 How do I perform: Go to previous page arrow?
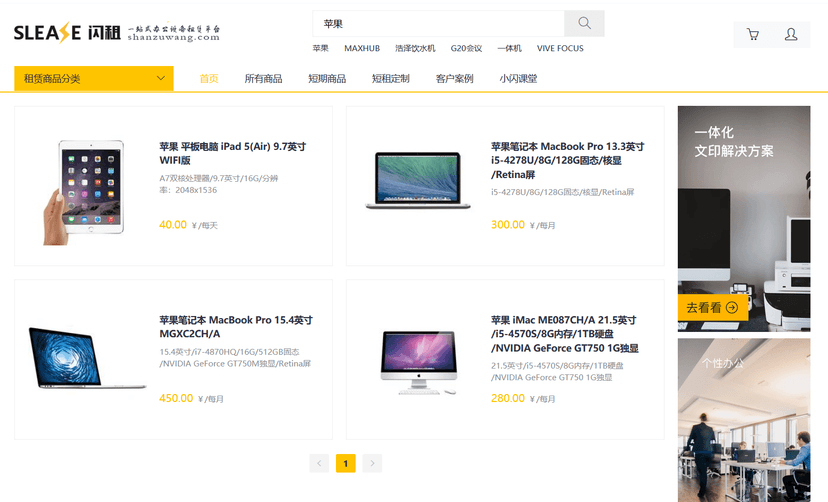pos(319,463)
